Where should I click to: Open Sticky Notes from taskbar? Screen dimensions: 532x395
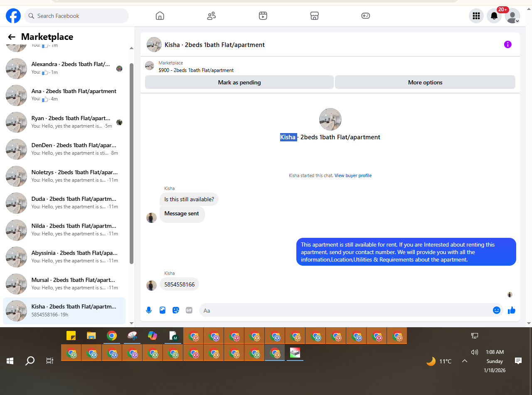[71, 336]
